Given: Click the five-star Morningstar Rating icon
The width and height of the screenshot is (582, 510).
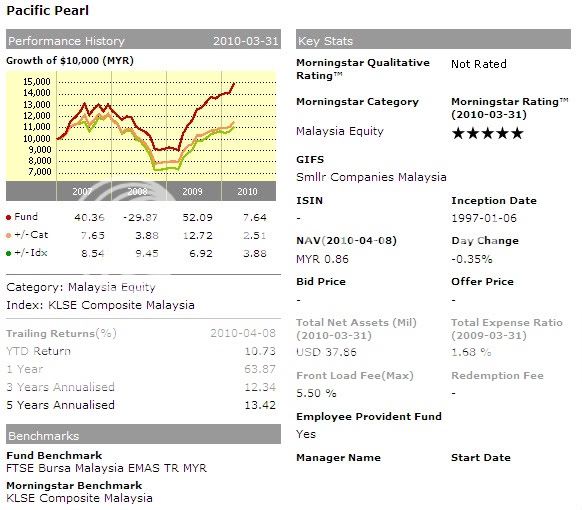Looking at the screenshot, I should tap(487, 133).
